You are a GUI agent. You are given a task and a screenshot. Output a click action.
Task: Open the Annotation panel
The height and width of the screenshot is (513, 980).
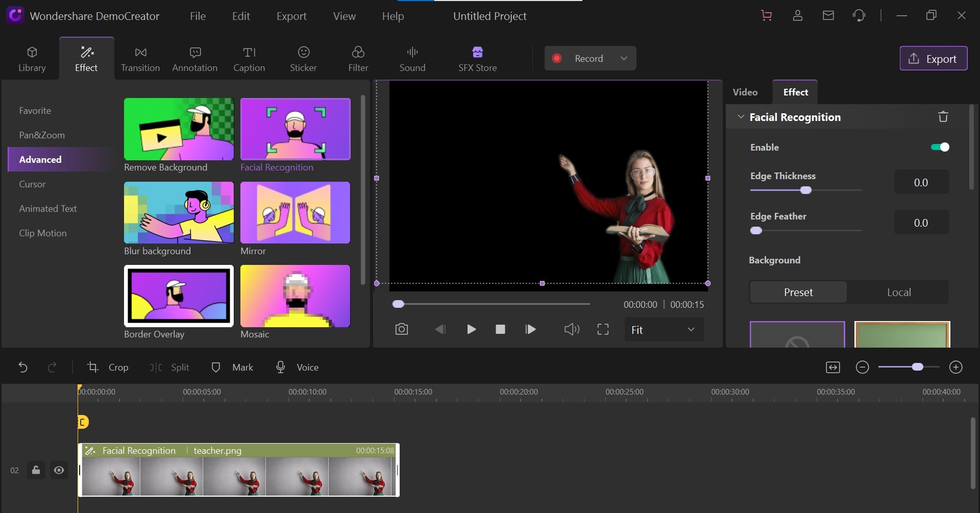[195, 59]
